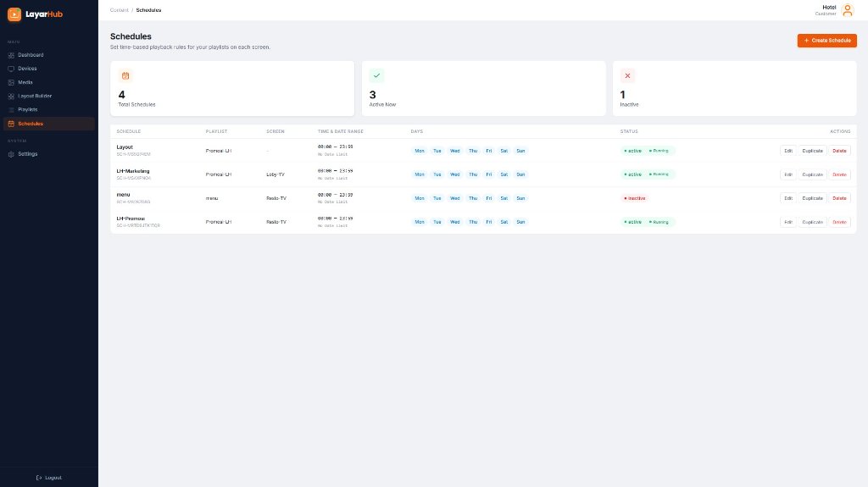Click the Layout schedule name
The image size is (868, 487).
(125, 147)
